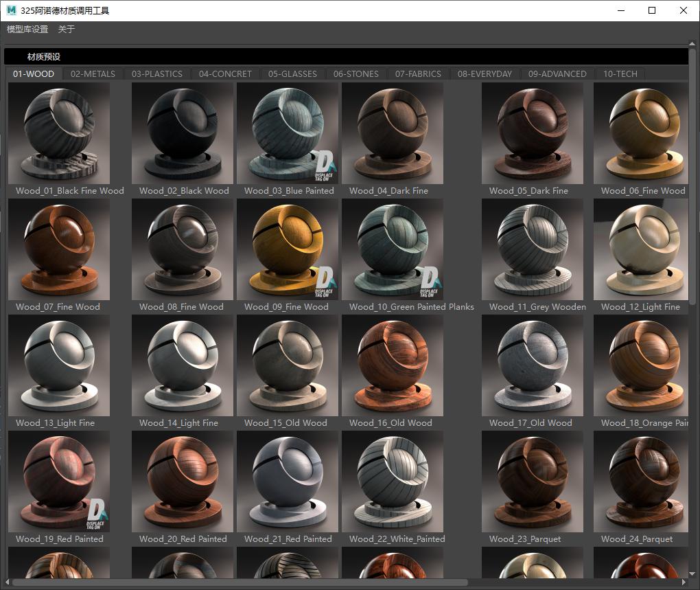Viewport: 700px width, 590px height.
Task: Open the 05-GLASSES tab
Action: tap(292, 73)
